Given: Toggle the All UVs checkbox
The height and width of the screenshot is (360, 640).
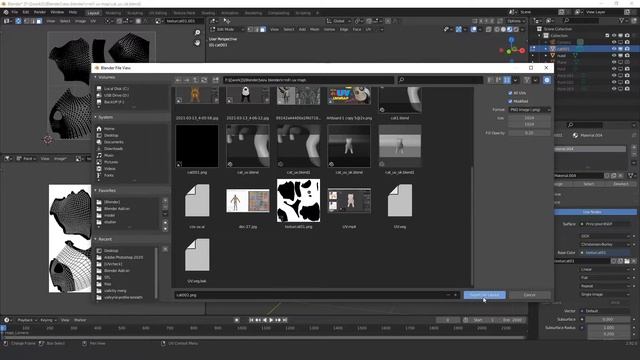Looking at the screenshot, I should pyautogui.click(x=510, y=93).
